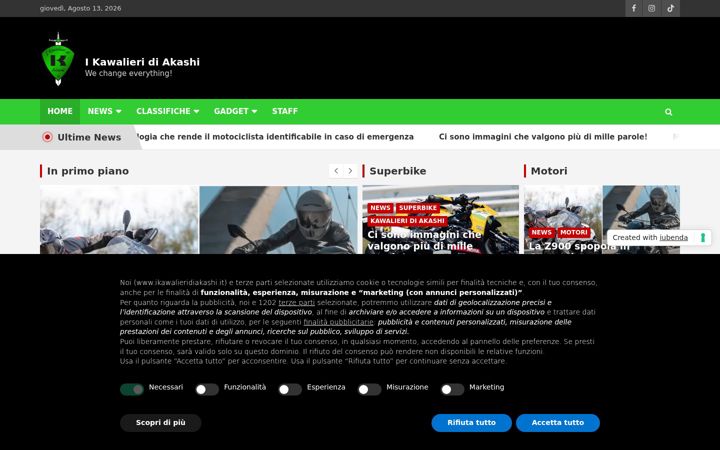Click MOTORI tag on article
This screenshot has height=450, width=720.
click(574, 232)
